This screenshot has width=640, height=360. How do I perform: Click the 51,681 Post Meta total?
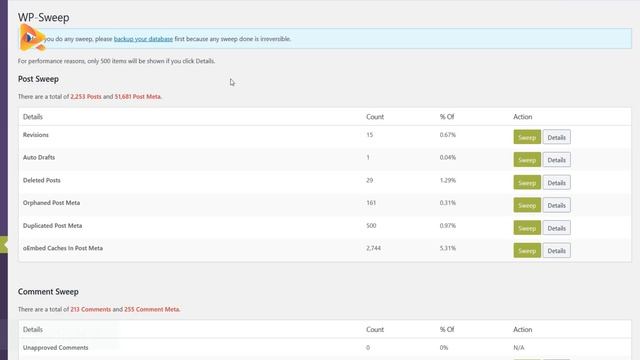(138, 97)
